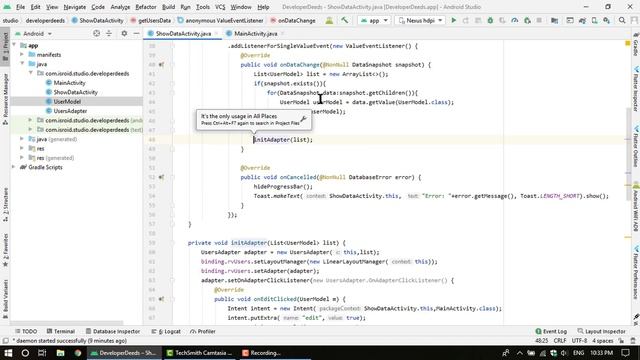
Task: Open the TODO tool window
Action: click(26, 331)
